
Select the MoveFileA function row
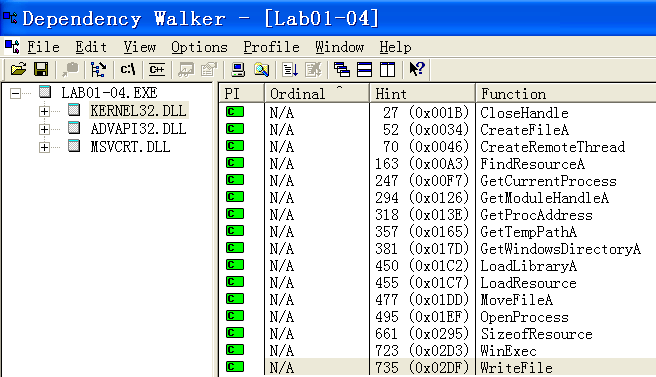(438, 300)
